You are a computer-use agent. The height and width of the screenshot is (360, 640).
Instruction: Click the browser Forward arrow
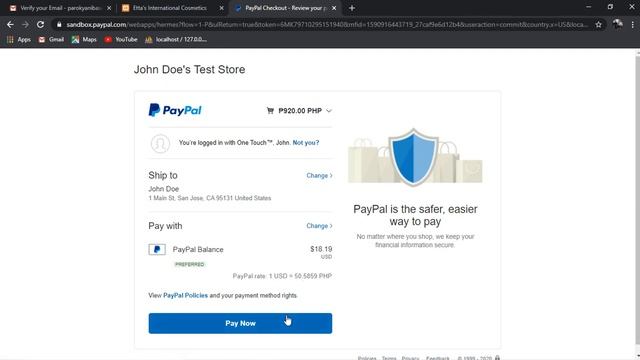[25, 24]
